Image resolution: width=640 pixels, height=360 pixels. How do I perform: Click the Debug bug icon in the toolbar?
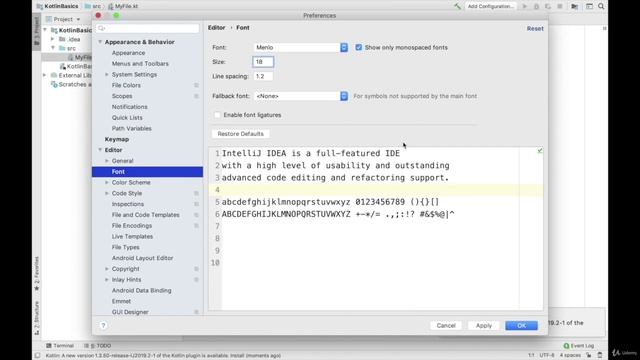(536, 6)
